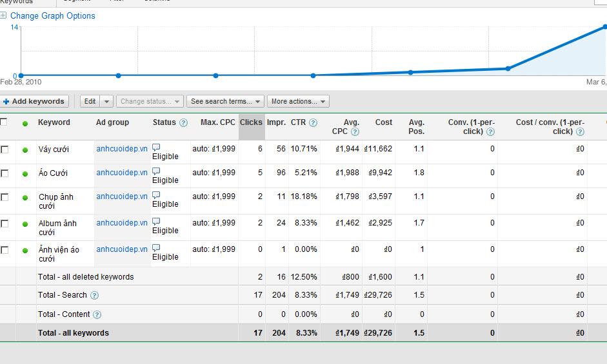Click the Total - all deleted keywords row label
This screenshot has height=364, width=607.
86,277
